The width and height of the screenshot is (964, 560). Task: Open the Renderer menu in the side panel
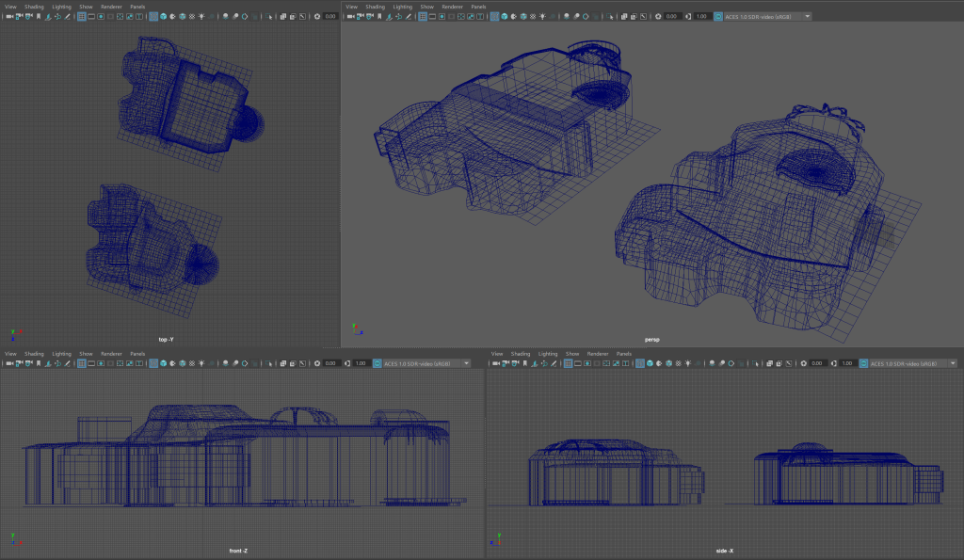pyautogui.click(x=596, y=353)
